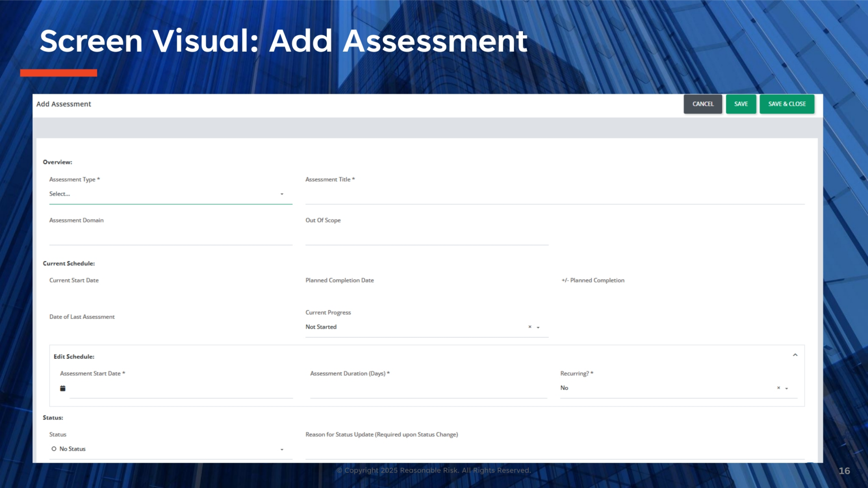Click the SAVE & CLOSE button

(x=787, y=104)
